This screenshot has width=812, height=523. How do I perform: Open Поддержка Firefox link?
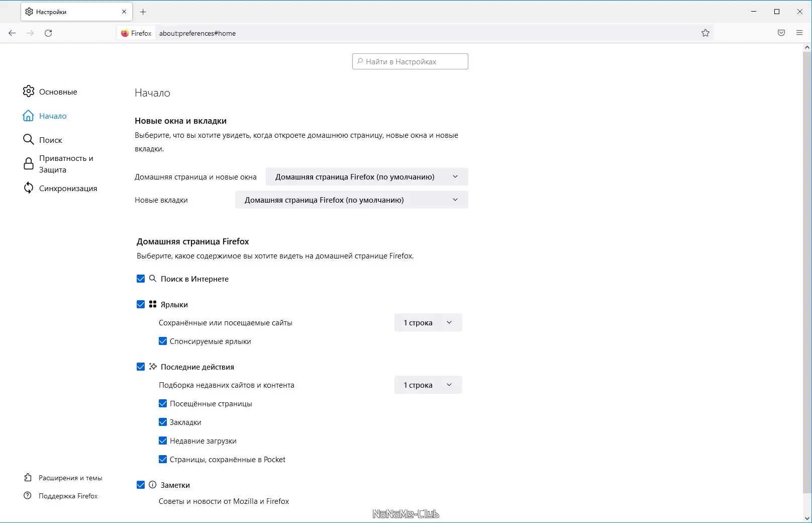(x=68, y=496)
